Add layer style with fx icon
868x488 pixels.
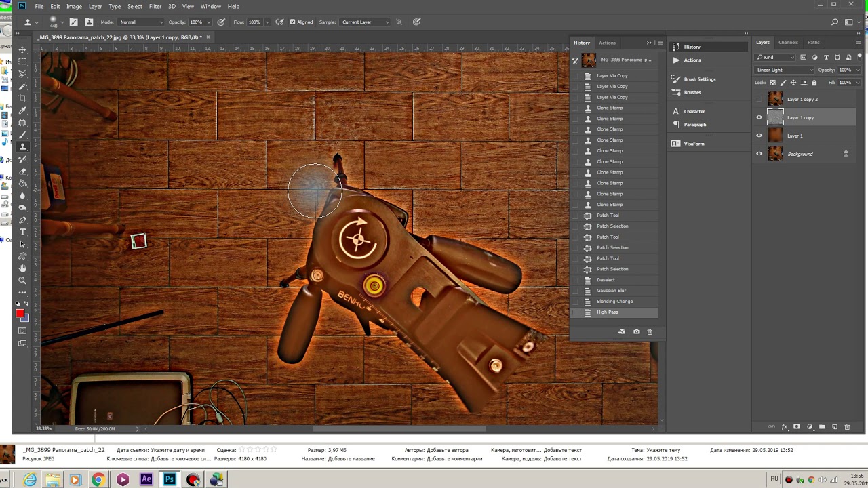click(x=784, y=427)
